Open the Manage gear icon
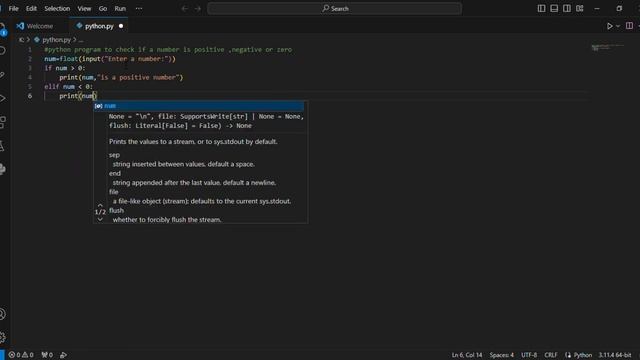This screenshot has height=360, width=640. [x=3, y=337]
